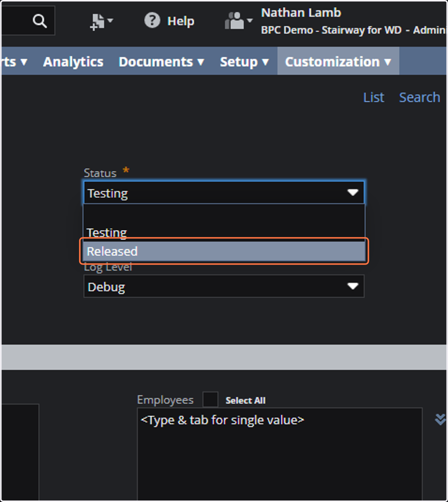Screen dimensions: 448x502
Task: Open the Log Level dropdown showing Debug
Action: point(224,286)
